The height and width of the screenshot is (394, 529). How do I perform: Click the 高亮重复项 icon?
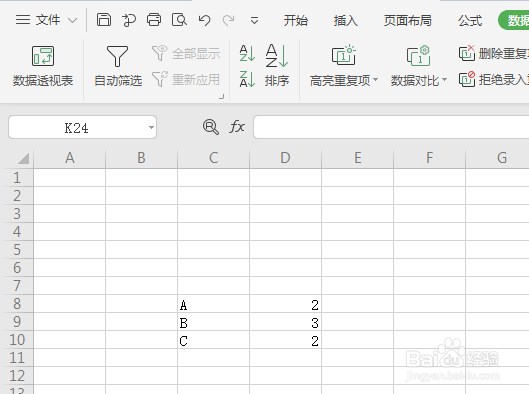point(344,55)
